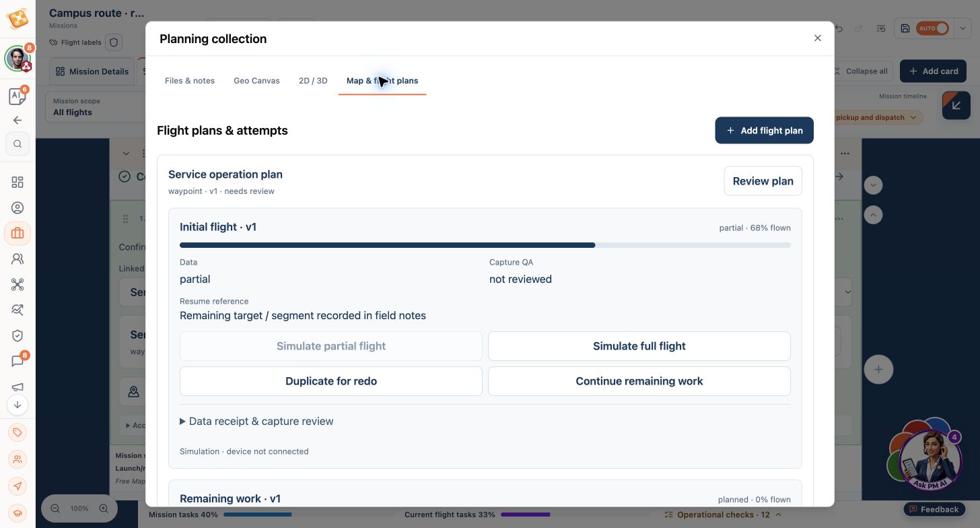Click the drone fleet icon in sidebar
This screenshot has height=528, width=980.
(x=17, y=284)
